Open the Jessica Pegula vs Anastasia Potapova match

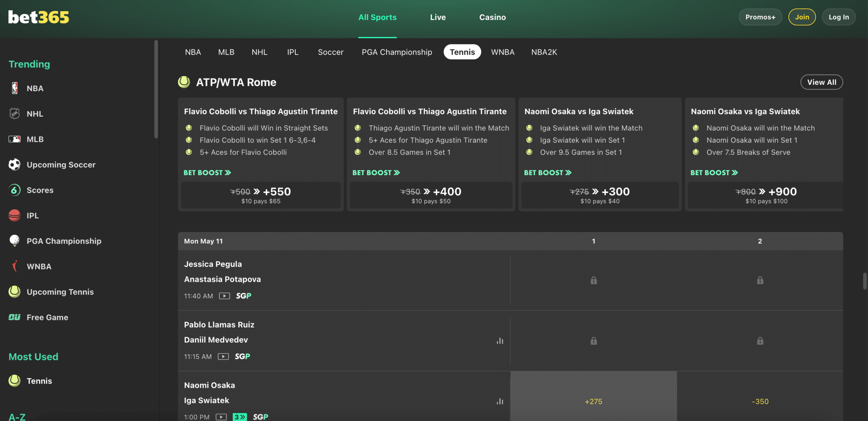click(344, 280)
